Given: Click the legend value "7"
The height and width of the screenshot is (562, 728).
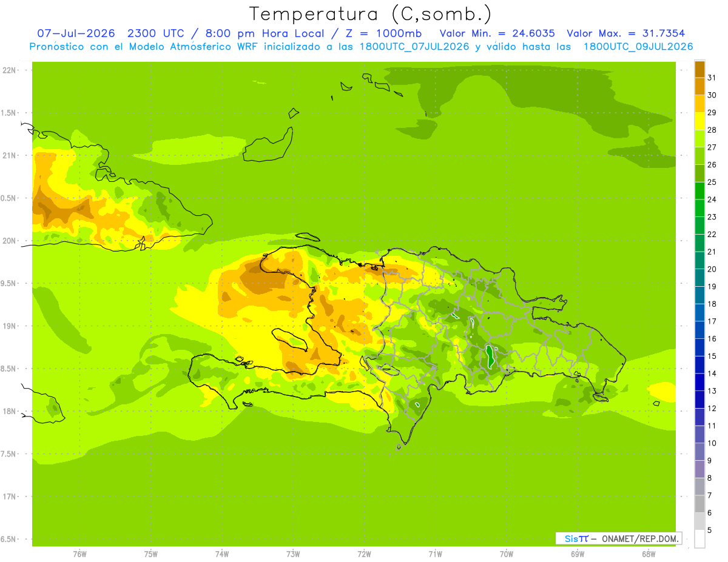Looking at the screenshot, I should (x=710, y=495).
